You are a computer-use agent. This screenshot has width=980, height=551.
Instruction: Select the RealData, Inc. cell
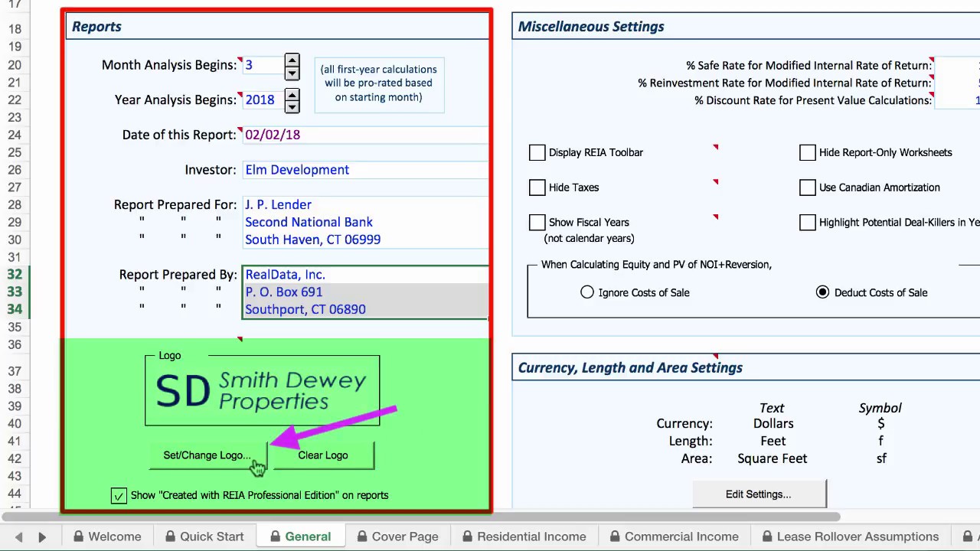(365, 275)
